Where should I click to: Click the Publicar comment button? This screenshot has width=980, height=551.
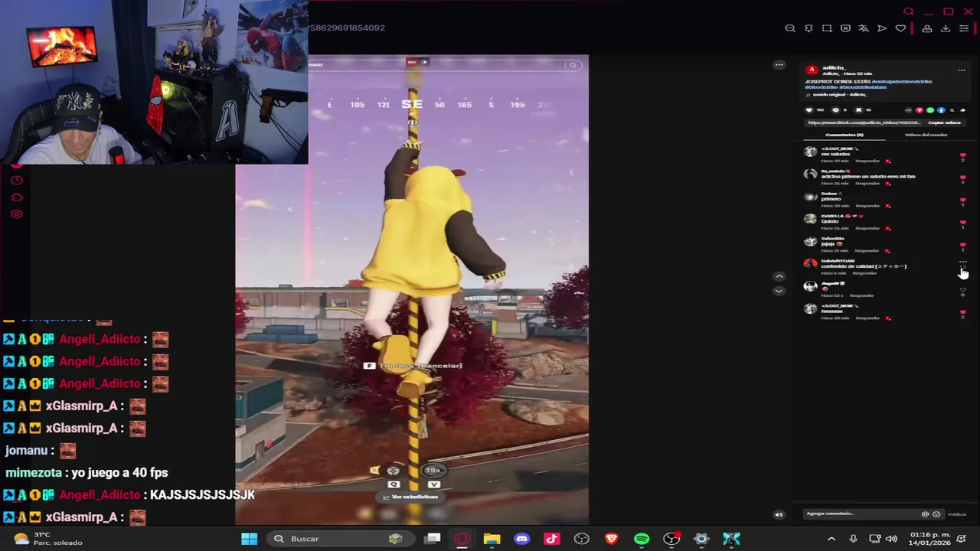[x=957, y=514]
